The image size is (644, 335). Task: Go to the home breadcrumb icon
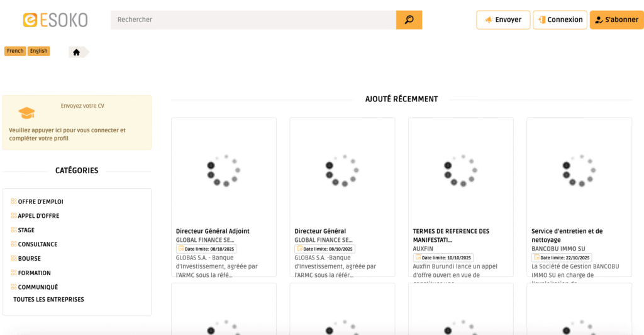[x=77, y=52]
